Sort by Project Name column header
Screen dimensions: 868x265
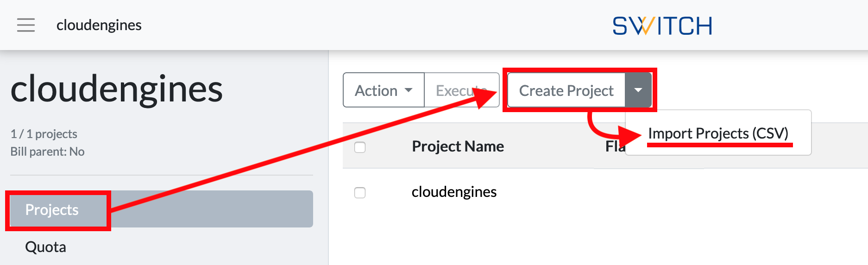coord(458,146)
